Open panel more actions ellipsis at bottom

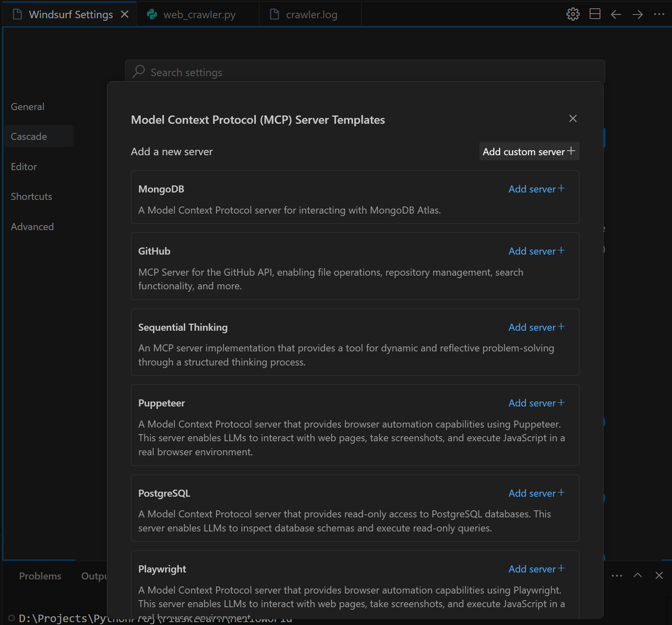[x=617, y=575]
